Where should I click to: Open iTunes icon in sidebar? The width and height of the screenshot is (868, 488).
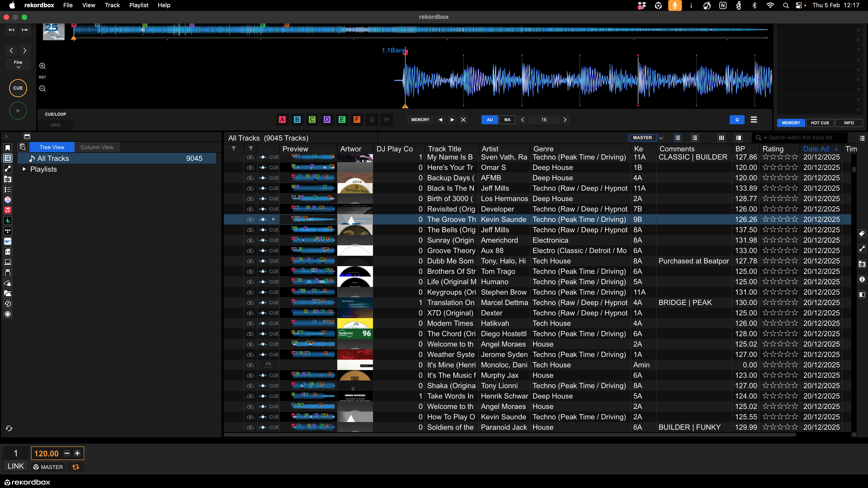[7, 200]
